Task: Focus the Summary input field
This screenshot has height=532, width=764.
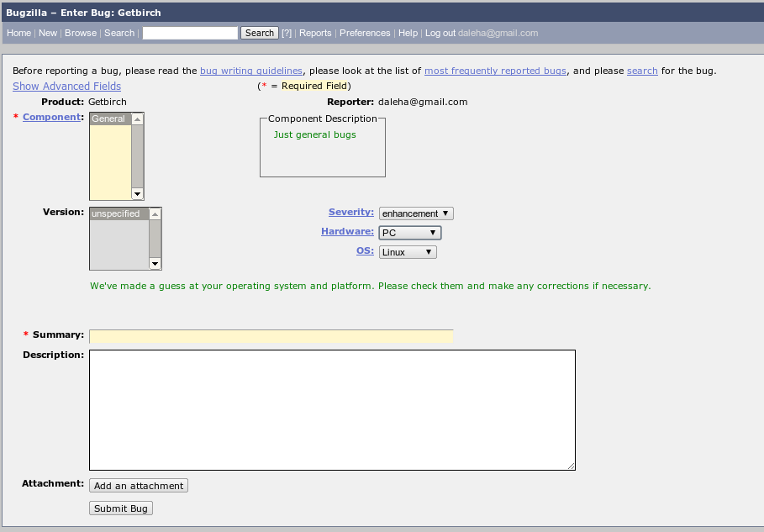Action: (271, 336)
